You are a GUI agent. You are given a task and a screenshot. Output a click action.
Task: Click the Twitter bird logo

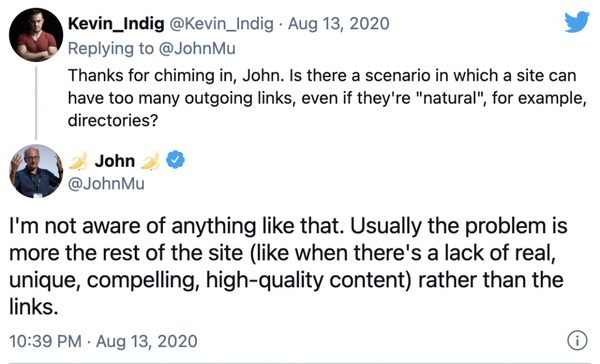tap(577, 22)
